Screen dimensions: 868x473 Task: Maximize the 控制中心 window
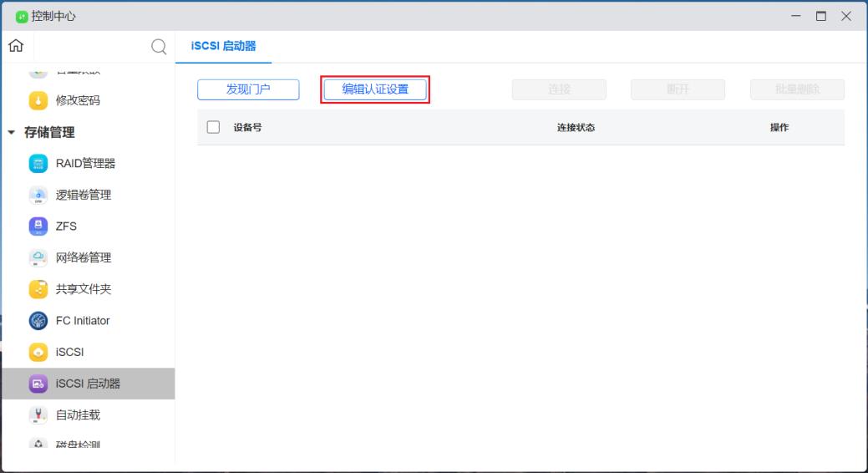coord(820,16)
